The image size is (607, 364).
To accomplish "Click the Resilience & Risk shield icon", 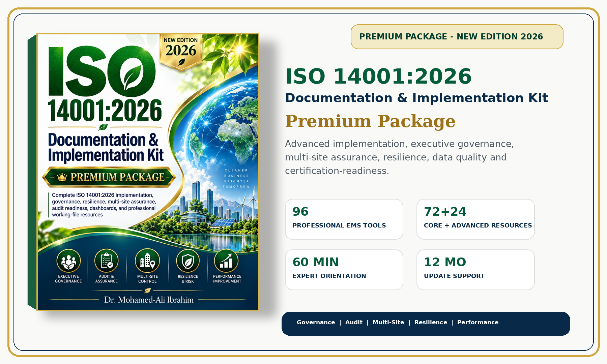I will pos(188,261).
